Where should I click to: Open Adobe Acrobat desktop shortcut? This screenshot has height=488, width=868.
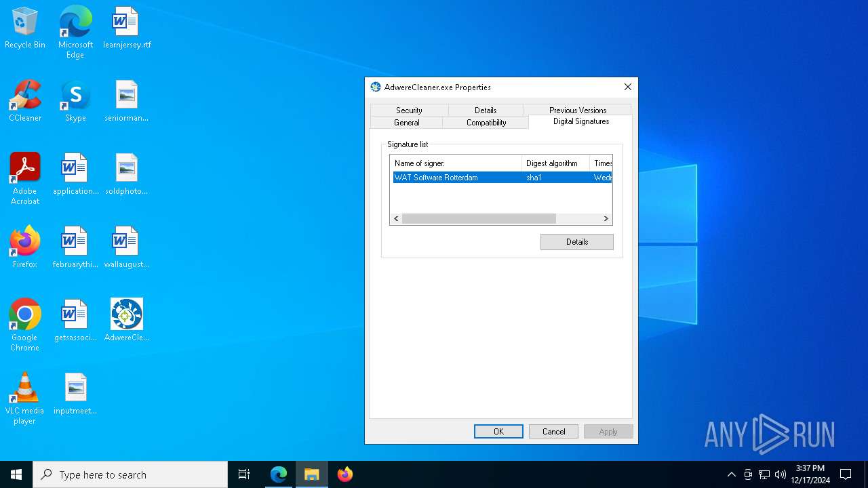point(25,178)
